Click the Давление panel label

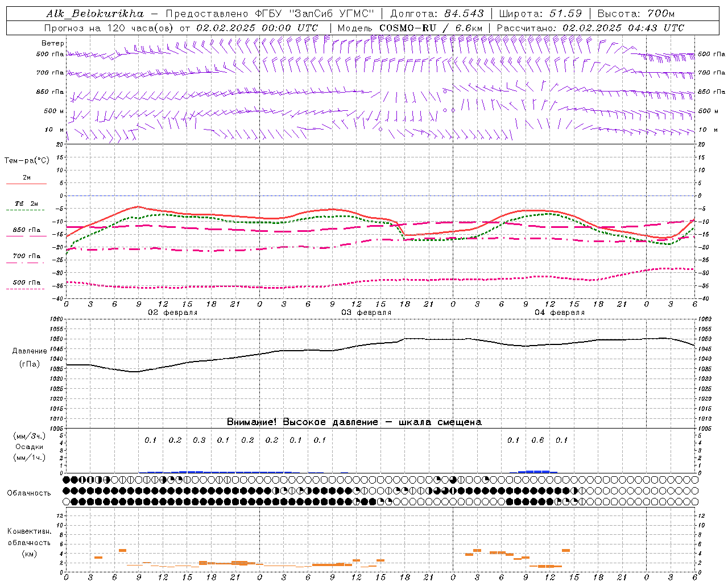30,351
